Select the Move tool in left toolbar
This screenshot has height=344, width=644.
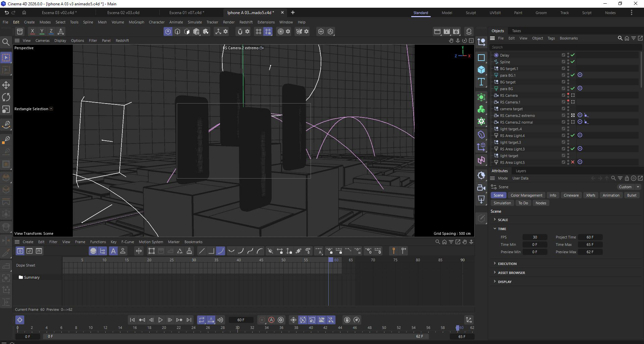(6, 85)
